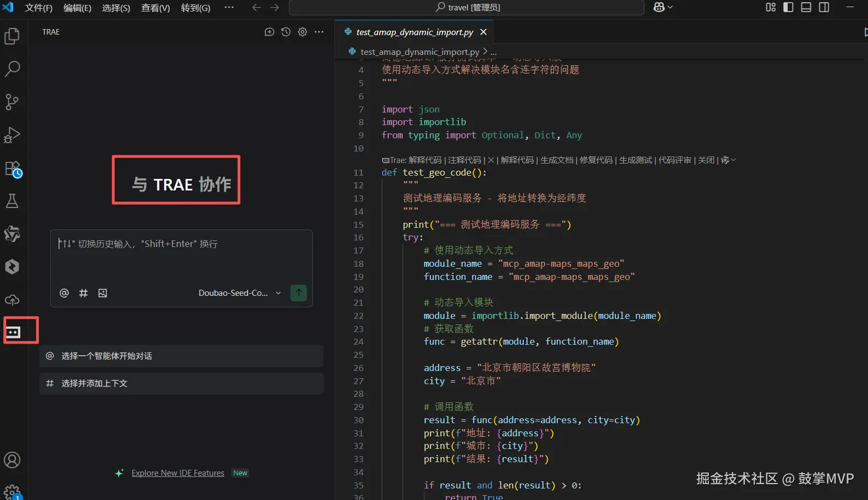Open the Testing flask view
The image size is (868, 500).
[12, 201]
